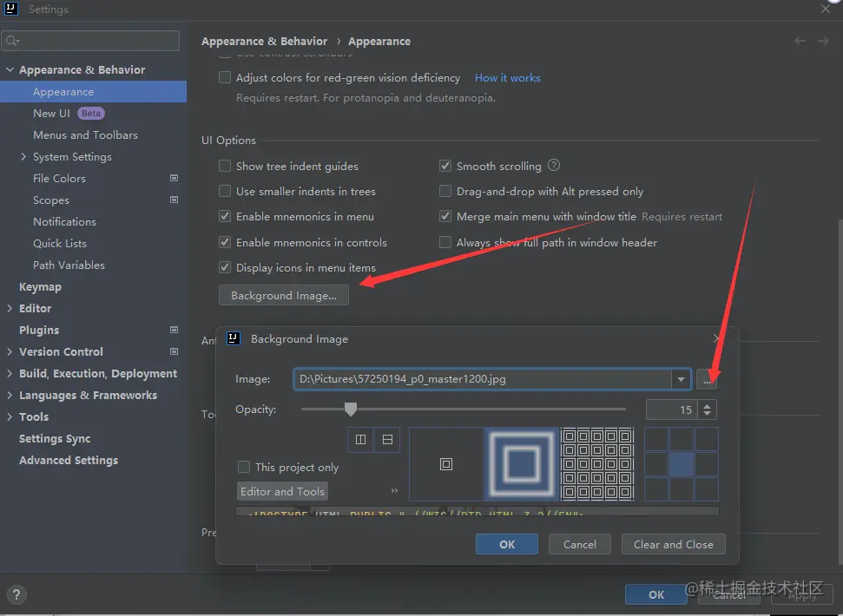Uncheck Enable mnemonics in controls
The width and height of the screenshot is (843, 616).
[225, 242]
